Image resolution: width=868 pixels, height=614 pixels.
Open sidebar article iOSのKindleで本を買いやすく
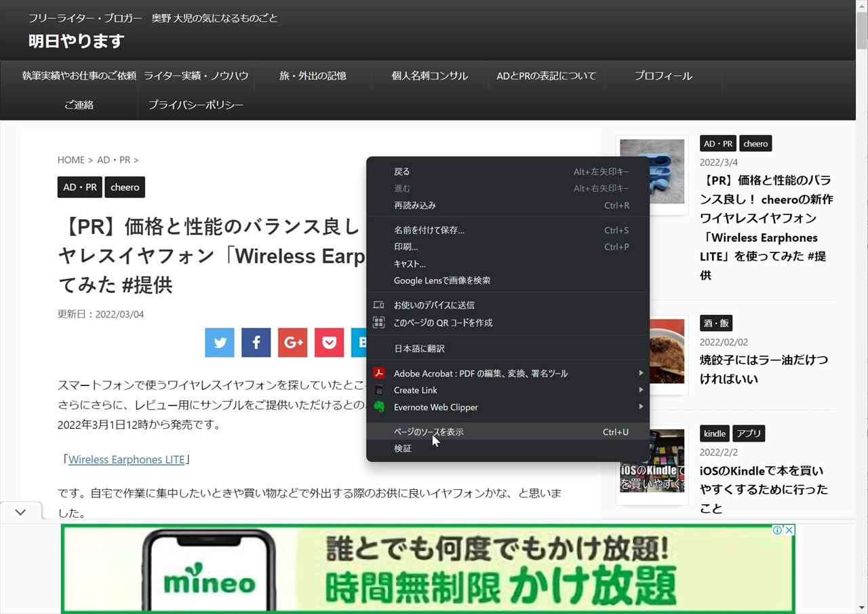point(764,489)
